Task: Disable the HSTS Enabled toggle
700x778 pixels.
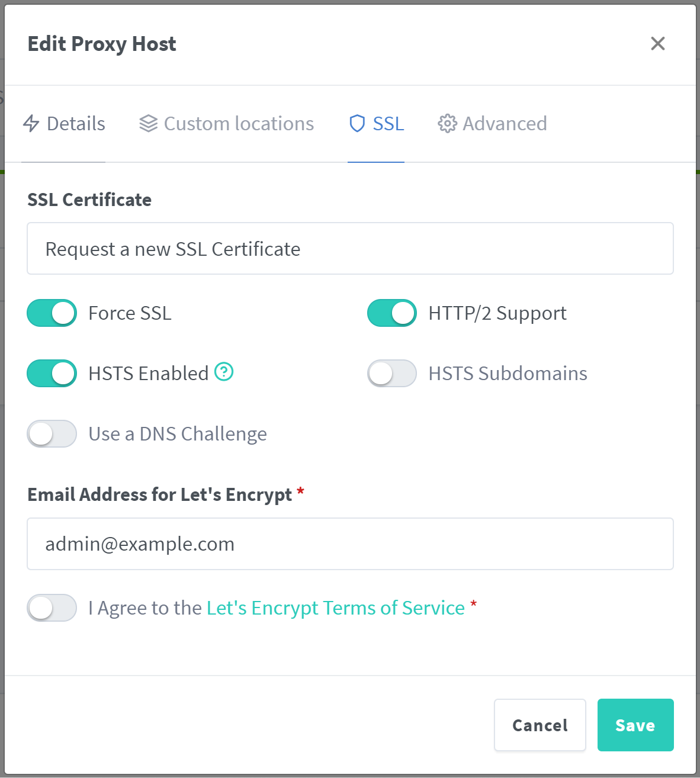Action: click(52, 374)
